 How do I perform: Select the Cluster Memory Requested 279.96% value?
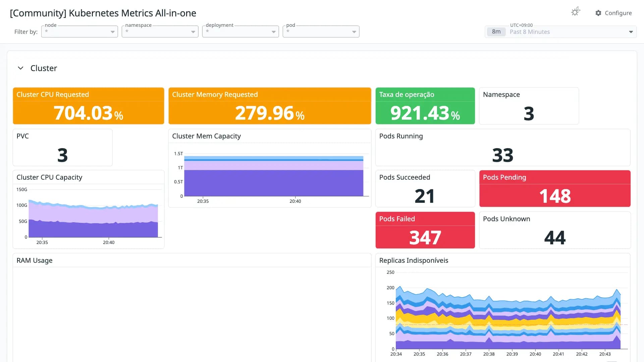tap(270, 113)
